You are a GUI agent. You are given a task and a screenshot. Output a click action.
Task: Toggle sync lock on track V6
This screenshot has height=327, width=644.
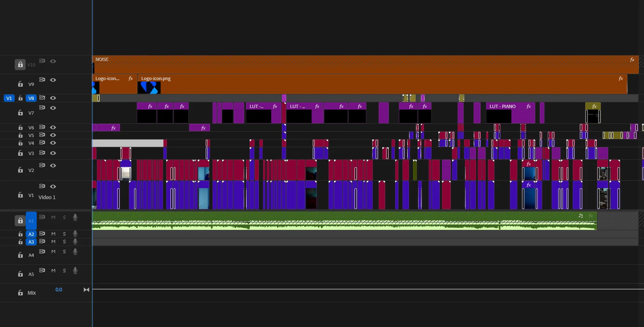click(x=42, y=127)
